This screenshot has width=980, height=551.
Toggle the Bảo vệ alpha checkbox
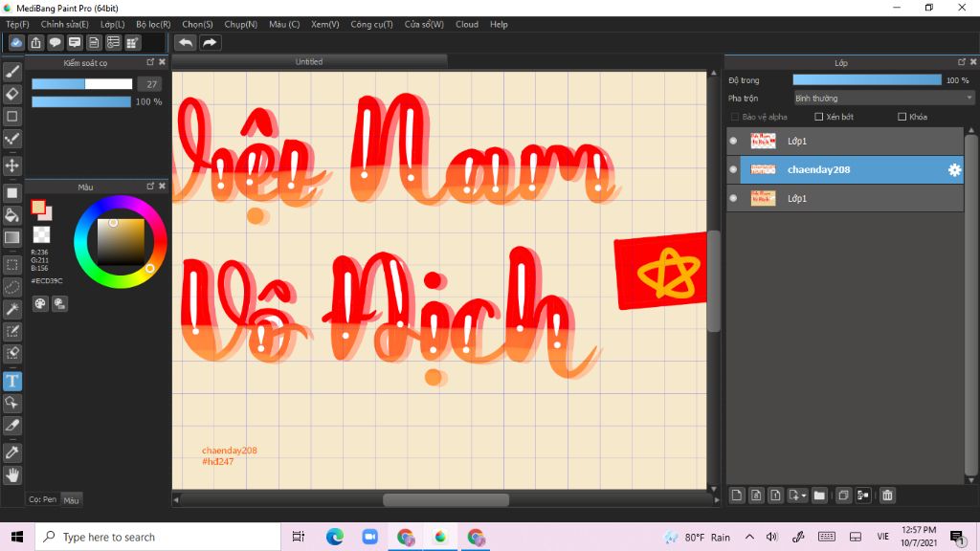pos(735,116)
